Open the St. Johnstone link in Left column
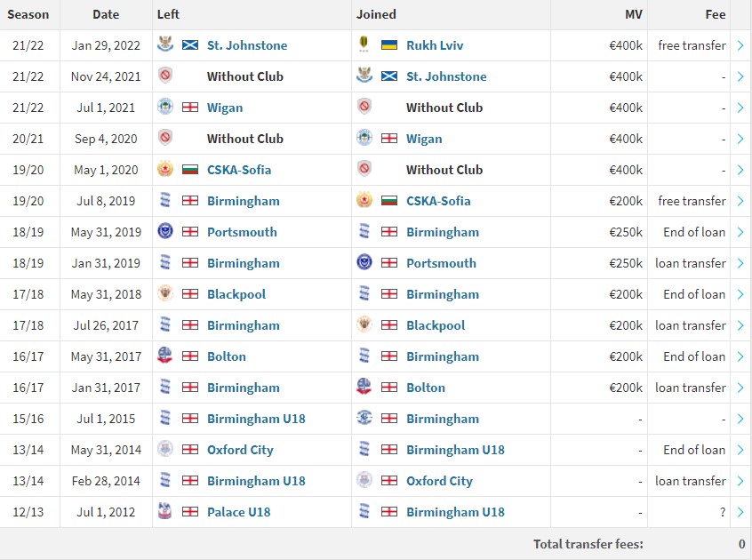This screenshot has width=752, height=560. (247, 45)
